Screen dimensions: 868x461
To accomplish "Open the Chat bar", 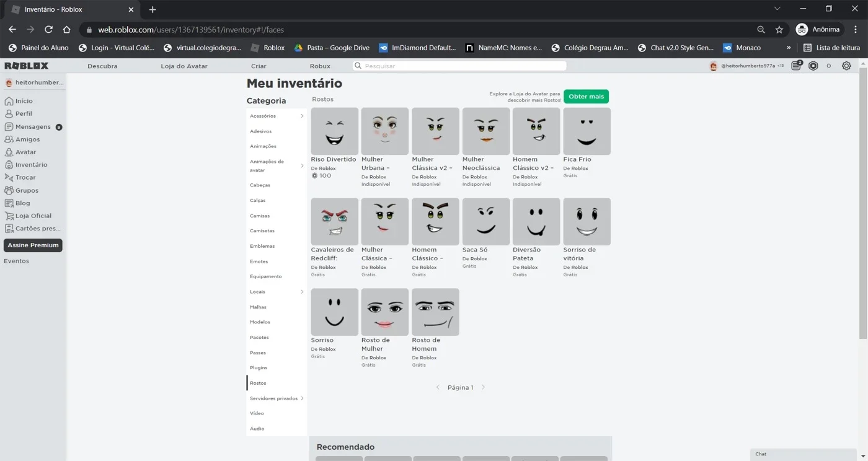I will pos(804,454).
